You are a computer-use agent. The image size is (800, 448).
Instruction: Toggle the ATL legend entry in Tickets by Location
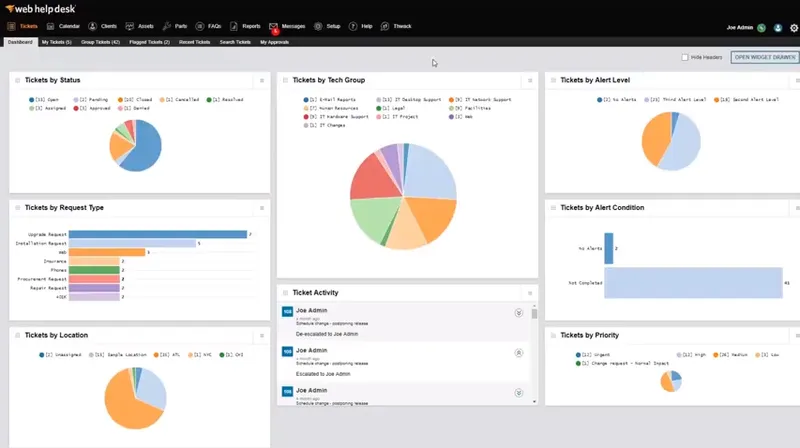click(x=167, y=355)
